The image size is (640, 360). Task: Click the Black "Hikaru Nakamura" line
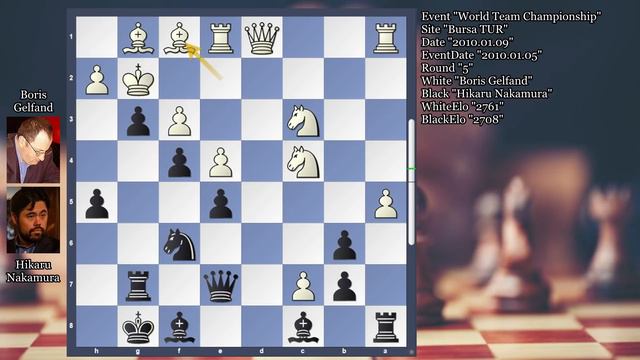487,93
